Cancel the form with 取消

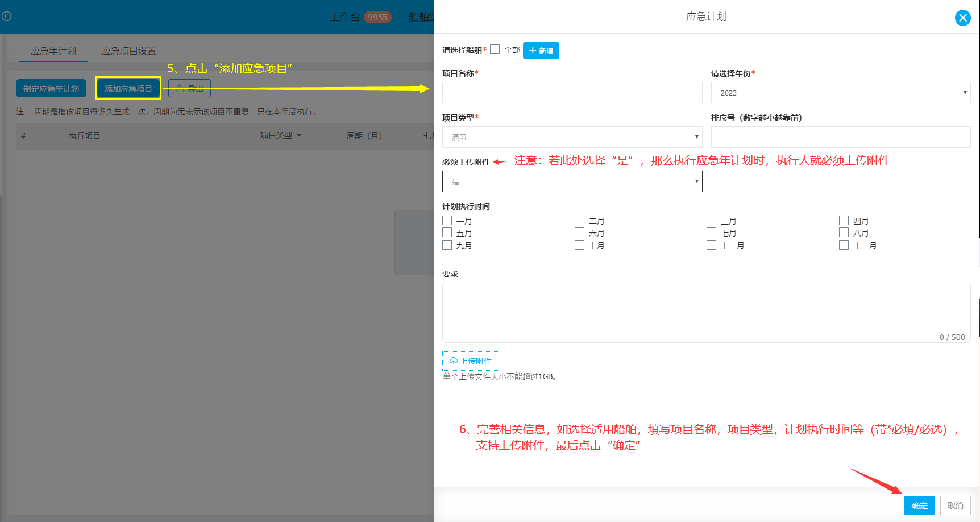click(x=956, y=506)
